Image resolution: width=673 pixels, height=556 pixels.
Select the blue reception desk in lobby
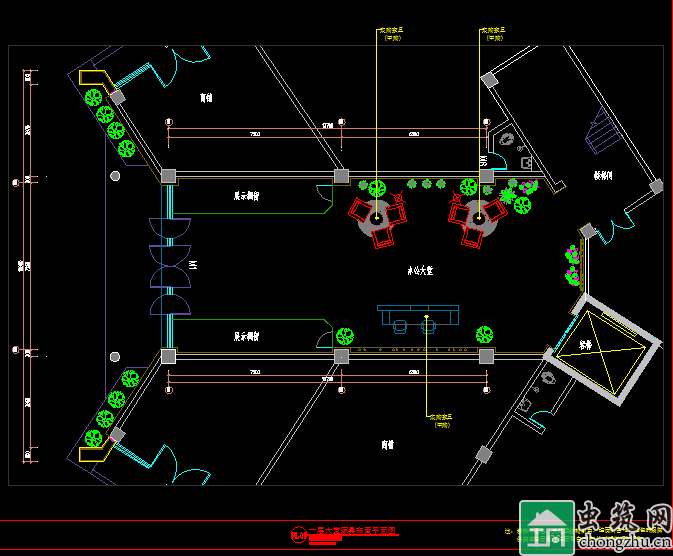coord(417,316)
